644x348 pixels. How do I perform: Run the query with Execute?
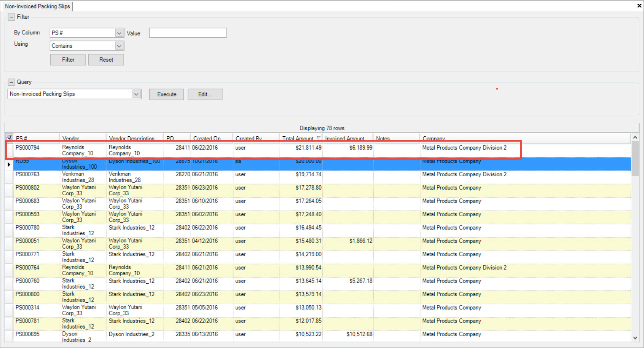point(167,94)
